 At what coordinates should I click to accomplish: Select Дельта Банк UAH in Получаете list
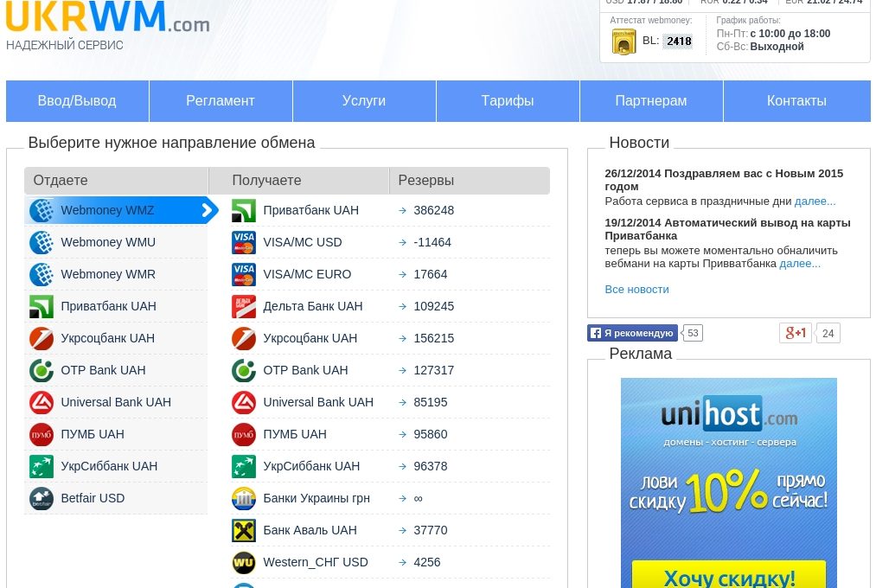click(313, 306)
